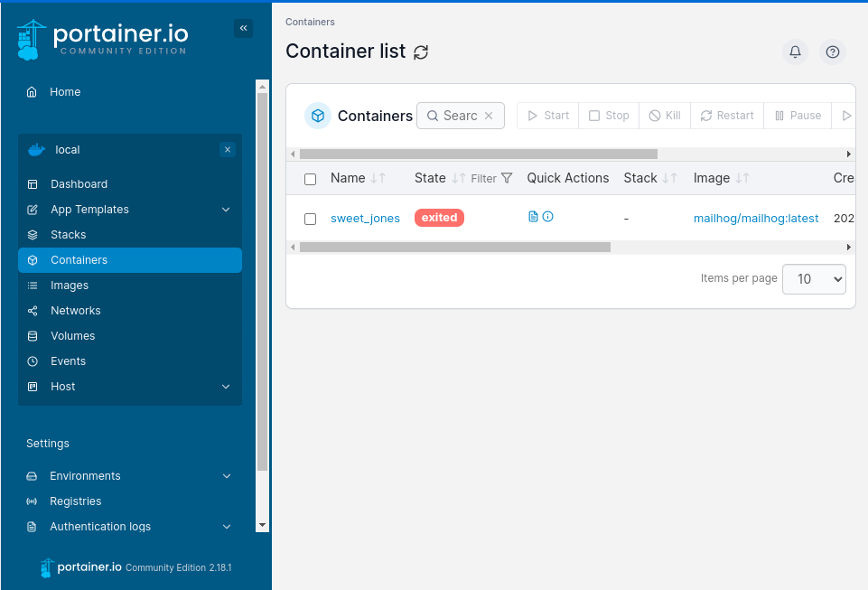Click the toolbar horizontal scrollbar right arrow
Viewport: 868px width, 590px height.
coord(849,154)
